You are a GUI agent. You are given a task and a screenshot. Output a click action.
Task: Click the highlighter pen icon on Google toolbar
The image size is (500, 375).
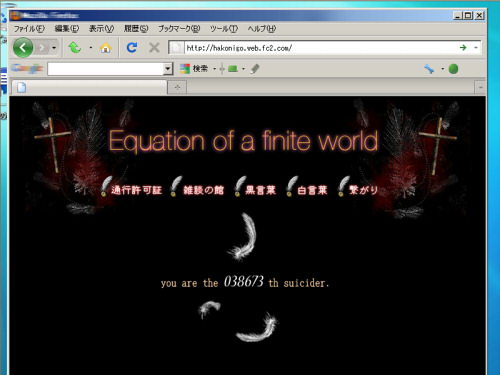pos(255,69)
